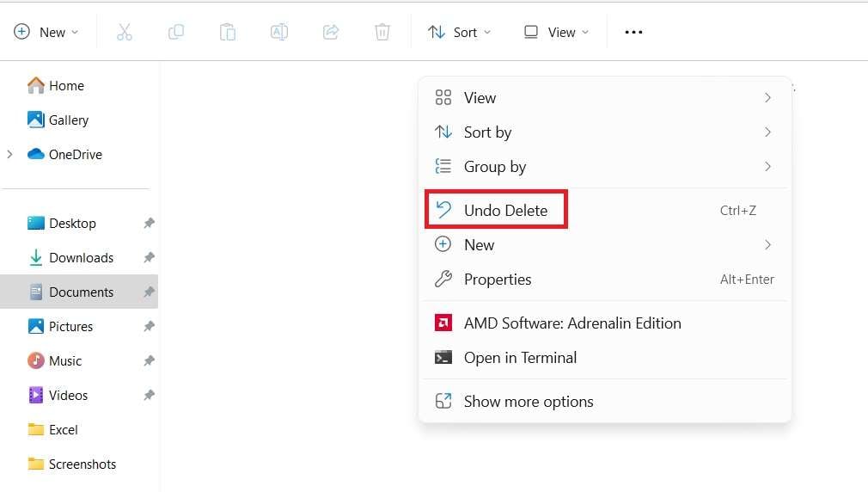
Task: Click the Cut scissors icon in toolbar
Action: (x=125, y=32)
